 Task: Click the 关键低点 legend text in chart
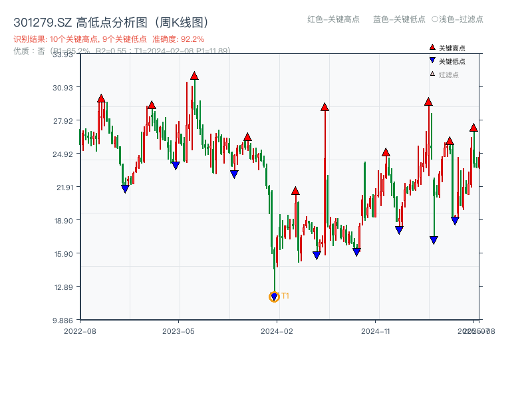[x=452, y=61]
